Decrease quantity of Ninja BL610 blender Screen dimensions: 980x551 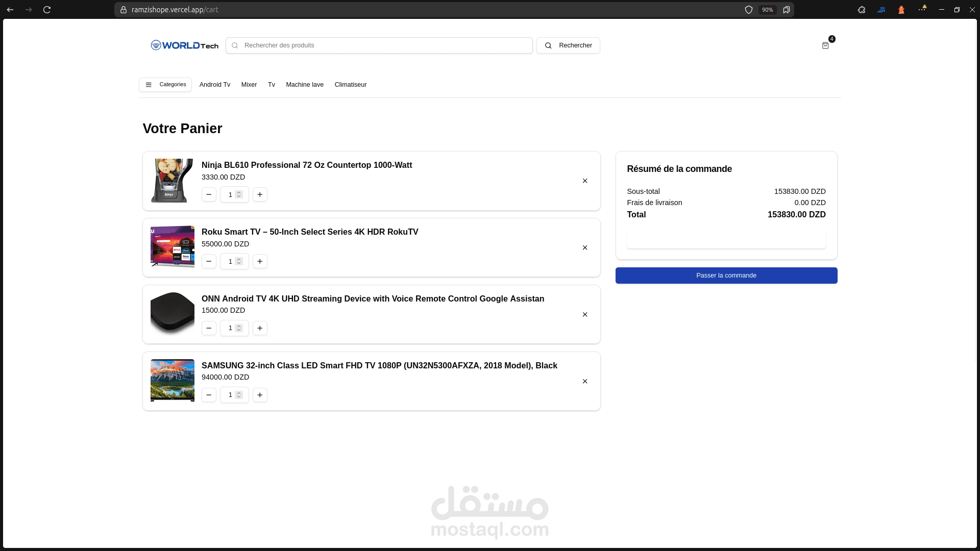point(209,194)
